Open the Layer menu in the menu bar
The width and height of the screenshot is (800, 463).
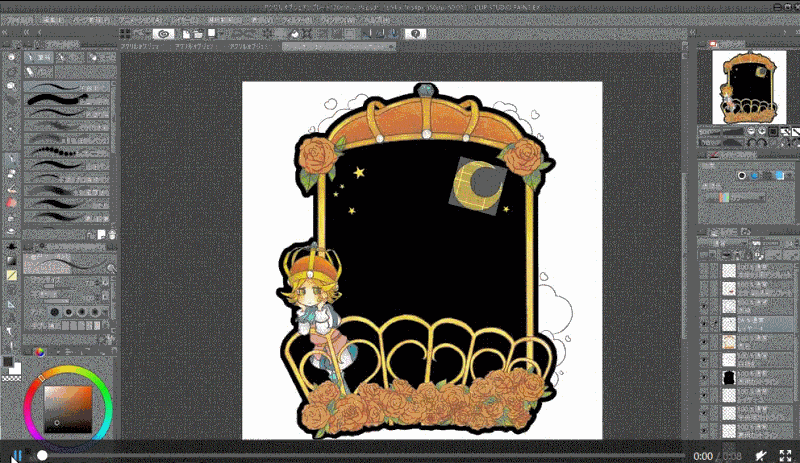184,20
